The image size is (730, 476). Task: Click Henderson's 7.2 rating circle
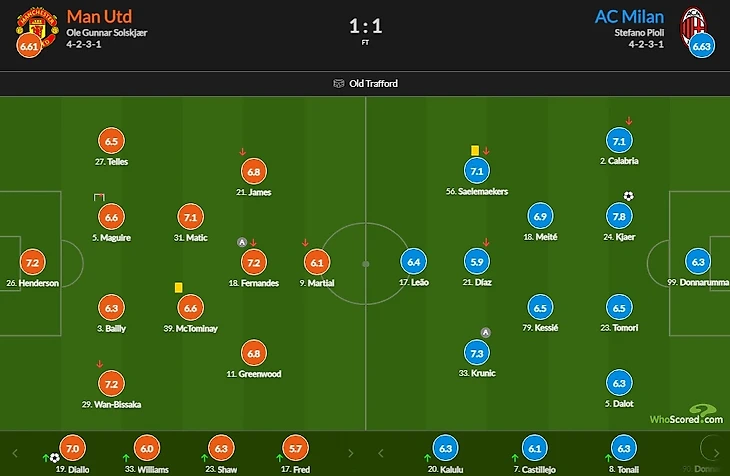32,262
